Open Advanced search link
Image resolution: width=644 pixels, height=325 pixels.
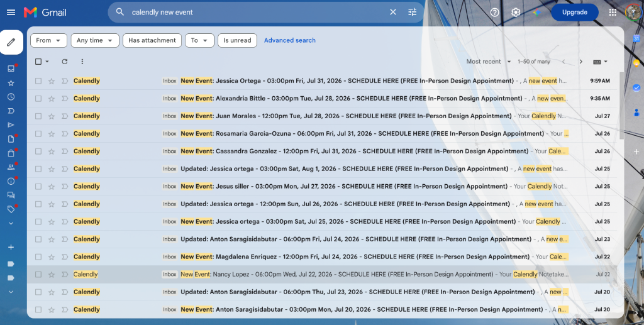click(290, 40)
